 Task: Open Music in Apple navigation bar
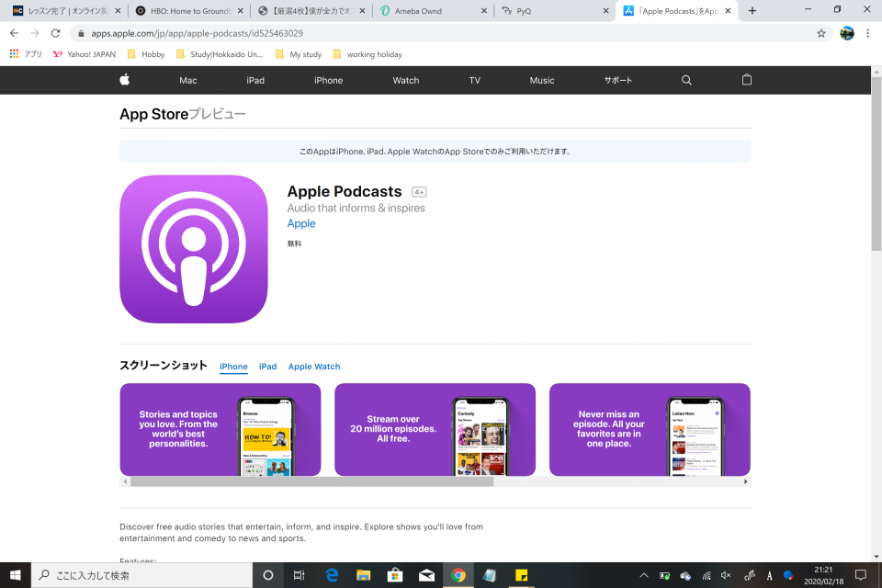(542, 81)
